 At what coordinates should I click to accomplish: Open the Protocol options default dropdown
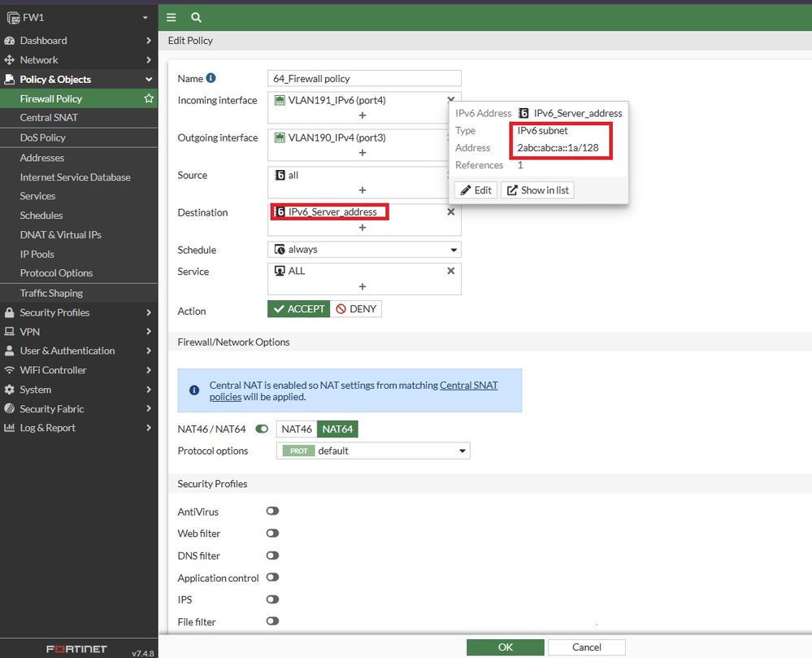pos(373,451)
